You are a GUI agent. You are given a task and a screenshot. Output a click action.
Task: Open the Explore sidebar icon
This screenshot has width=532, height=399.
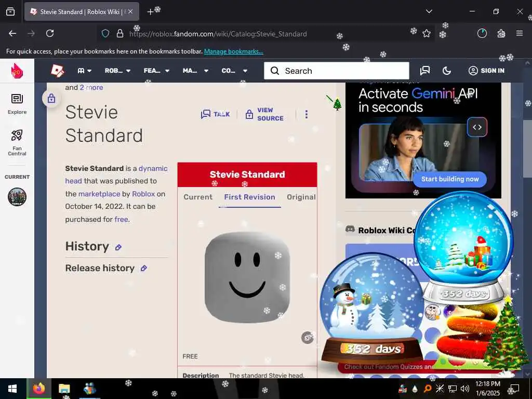click(x=17, y=104)
